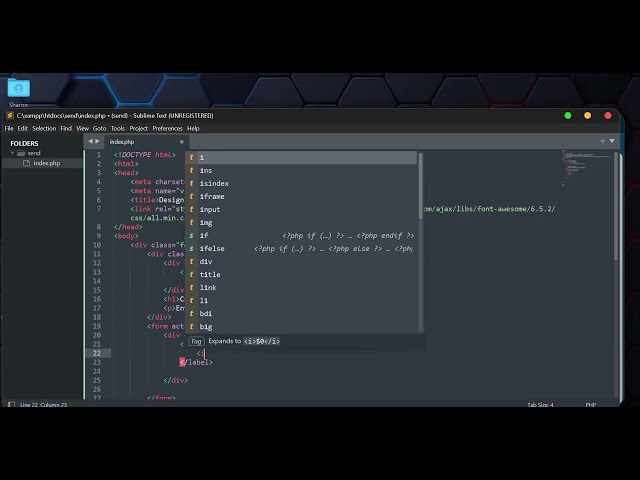Choose the 'big' completion entry

click(x=301, y=327)
